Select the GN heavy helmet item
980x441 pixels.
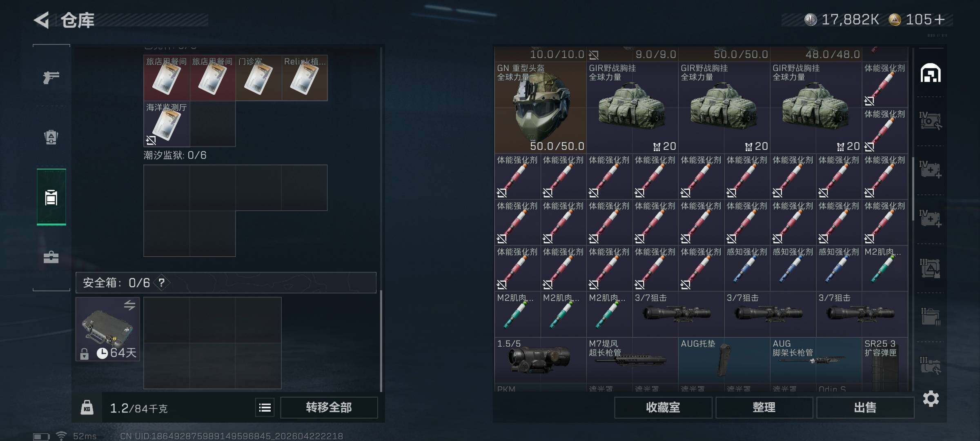tap(541, 107)
